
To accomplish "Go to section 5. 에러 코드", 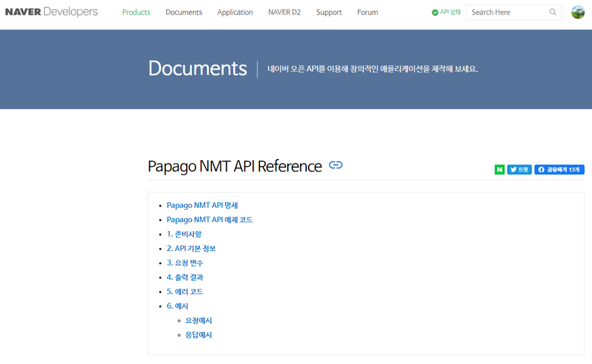I will coord(185,292).
